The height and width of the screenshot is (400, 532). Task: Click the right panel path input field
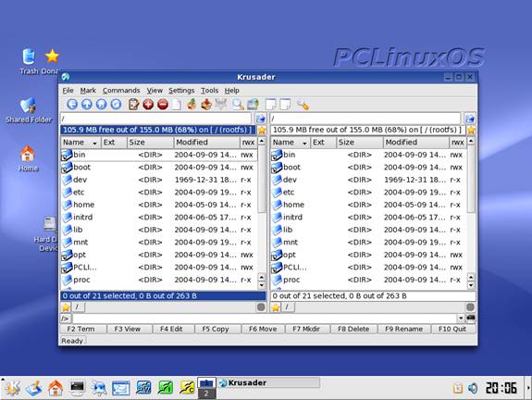(365, 119)
